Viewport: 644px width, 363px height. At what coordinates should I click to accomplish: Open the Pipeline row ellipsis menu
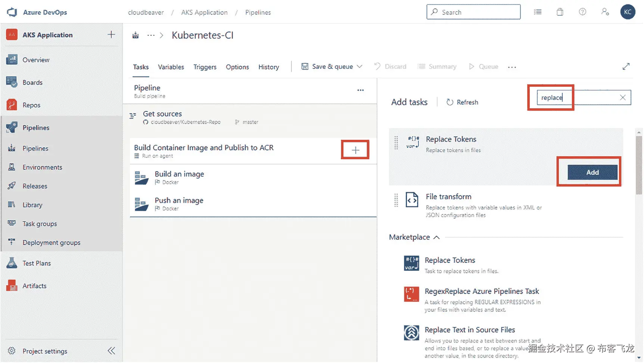click(x=360, y=90)
